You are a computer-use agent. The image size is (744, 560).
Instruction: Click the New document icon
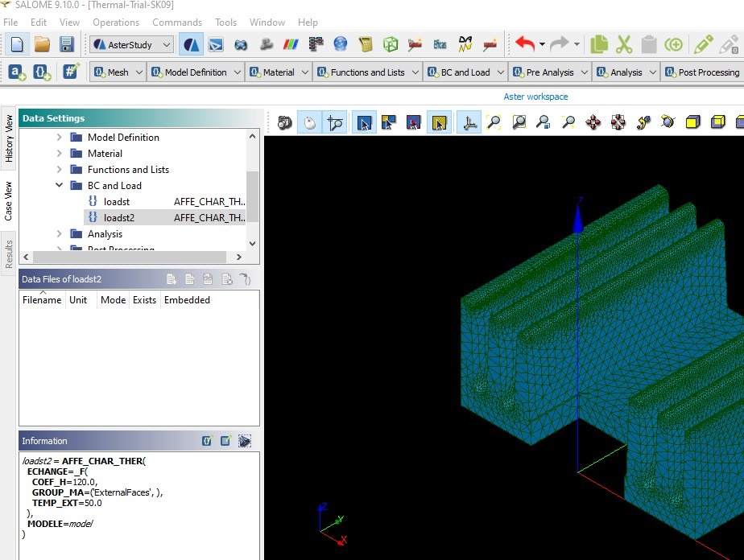coord(17,44)
